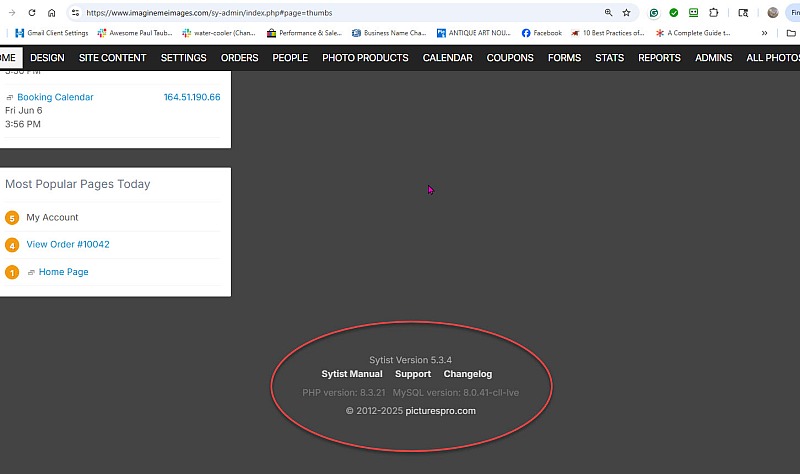Screen dimensions: 800x474
Task: Click the new-window icon beside Booking Calendar
Action: click(x=10, y=97)
